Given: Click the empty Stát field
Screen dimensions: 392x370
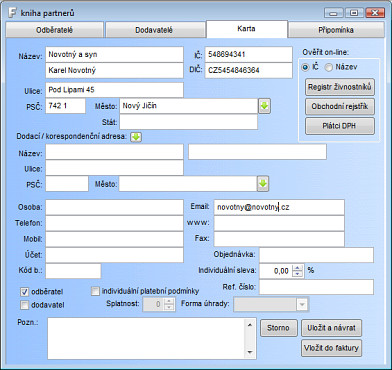Looking at the screenshot, I should tap(189, 122).
